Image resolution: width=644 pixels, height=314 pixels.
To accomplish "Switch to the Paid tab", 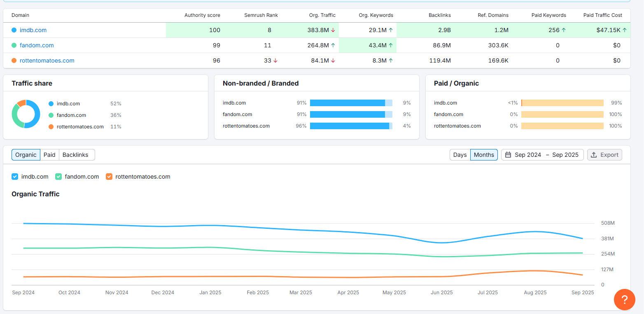I will 49,155.
